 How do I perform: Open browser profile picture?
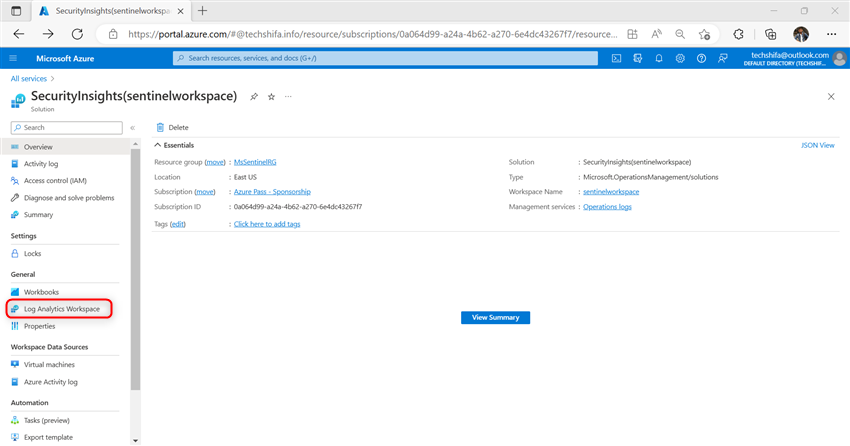tap(801, 34)
